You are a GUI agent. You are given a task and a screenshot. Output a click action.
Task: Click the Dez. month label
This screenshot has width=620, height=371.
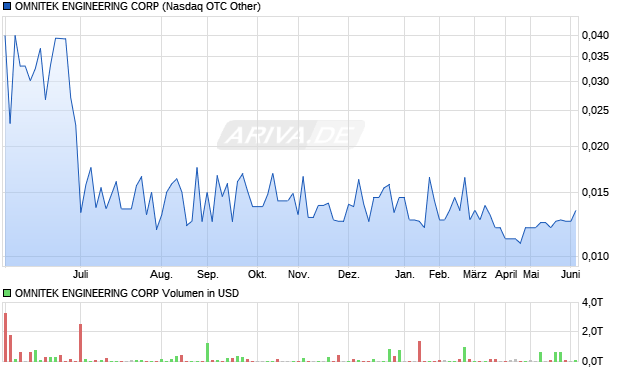[349, 274]
